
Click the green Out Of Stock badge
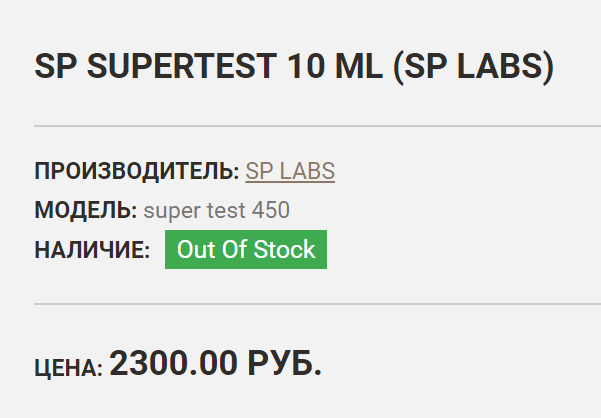[x=246, y=250]
